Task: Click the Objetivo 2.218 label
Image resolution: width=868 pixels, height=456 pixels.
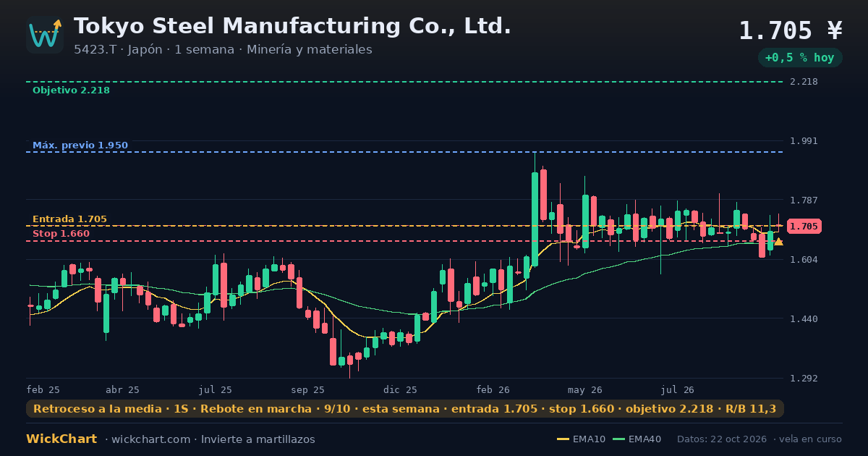Action: click(x=71, y=90)
